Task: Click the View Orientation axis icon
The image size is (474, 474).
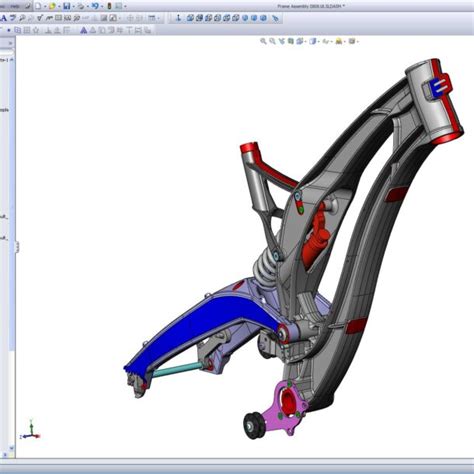Action: coord(178,18)
